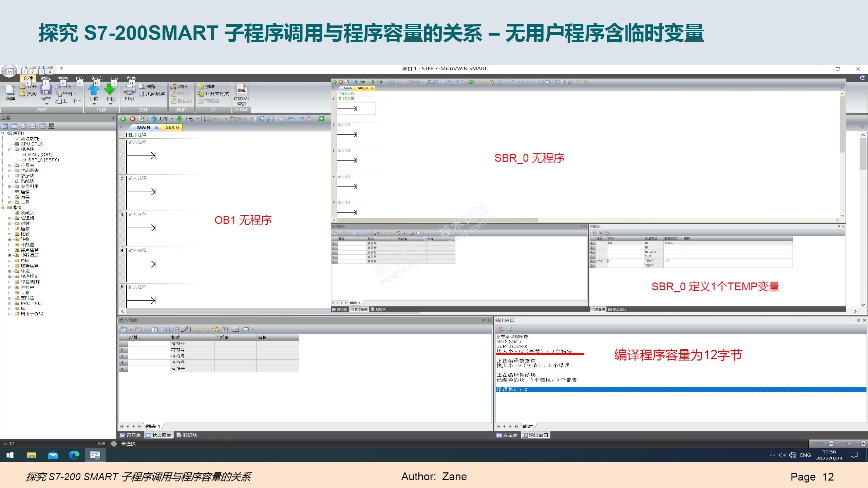The image size is (868, 488).
Task: Click the compile icon with green checkmark
Action: (142, 119)
